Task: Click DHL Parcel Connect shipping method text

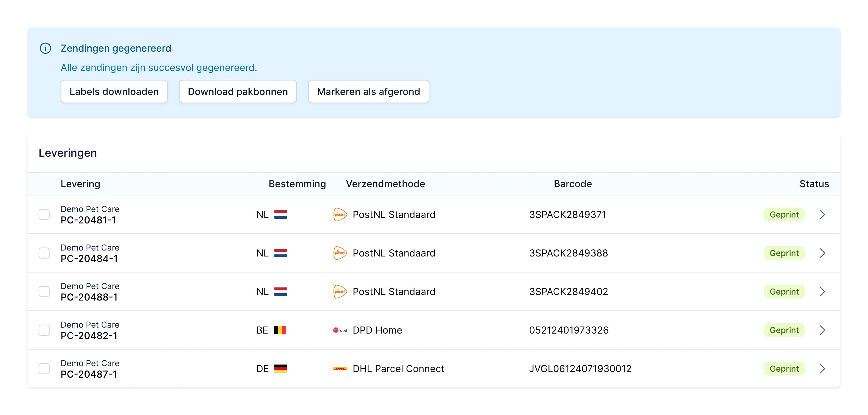Action: click(x=398, y=369)
